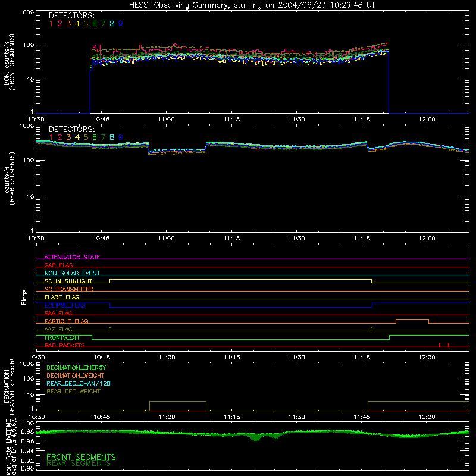This screenshot has width=476, height=476.
Task: Click the PARTICLE_FLAG label
Action: pyautogui.click(x=67, y=321)
